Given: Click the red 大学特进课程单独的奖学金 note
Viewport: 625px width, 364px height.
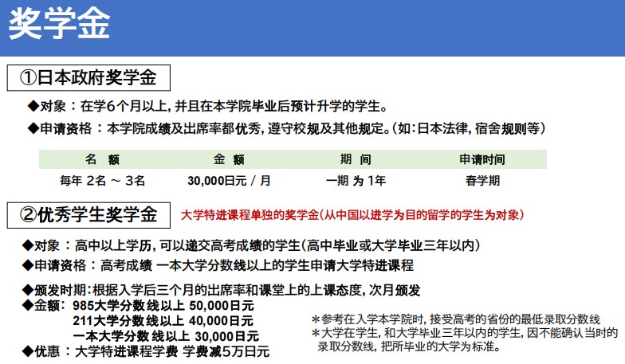Looking at the screenshot, I should click(x=352, y=215).
